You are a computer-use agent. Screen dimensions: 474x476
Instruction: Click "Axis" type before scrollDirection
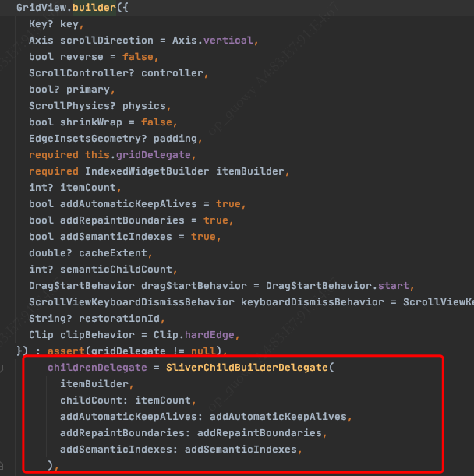coord(41,41)
